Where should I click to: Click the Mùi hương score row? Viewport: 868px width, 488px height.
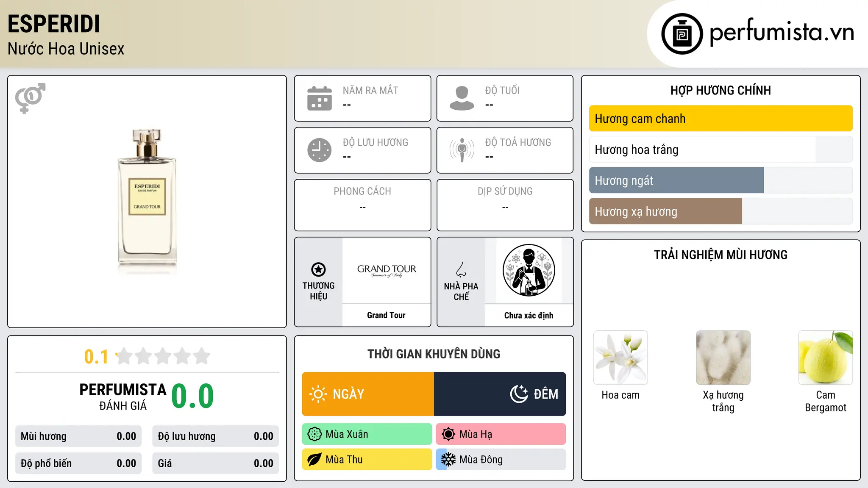78,436
